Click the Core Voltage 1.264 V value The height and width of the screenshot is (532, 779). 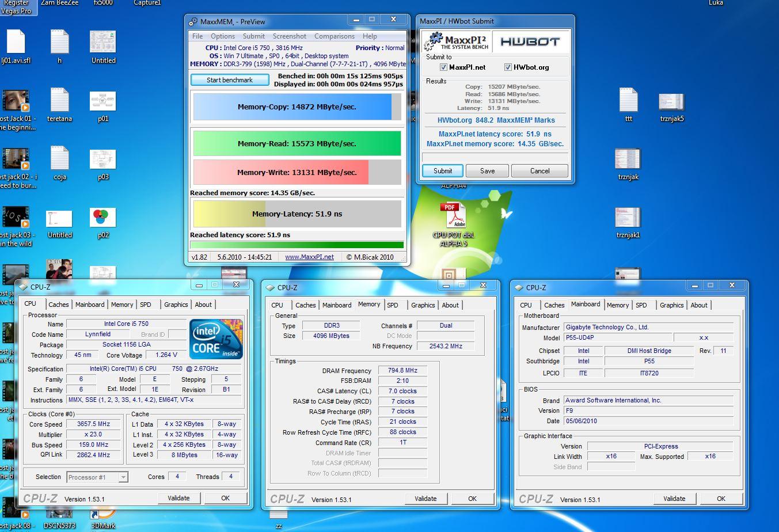(166, 355)
